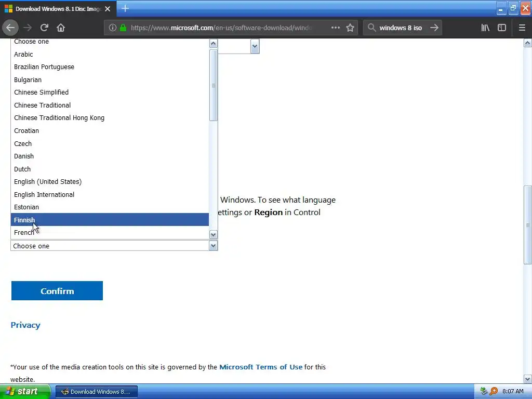Click the forward navigation arrow
The image size is (532, 399).
pyautogui.click(x=28, y=28)
